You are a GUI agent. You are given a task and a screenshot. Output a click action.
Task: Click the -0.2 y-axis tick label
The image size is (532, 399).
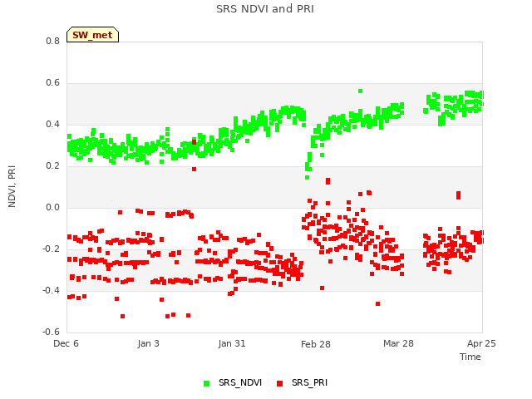click(51, 249)
